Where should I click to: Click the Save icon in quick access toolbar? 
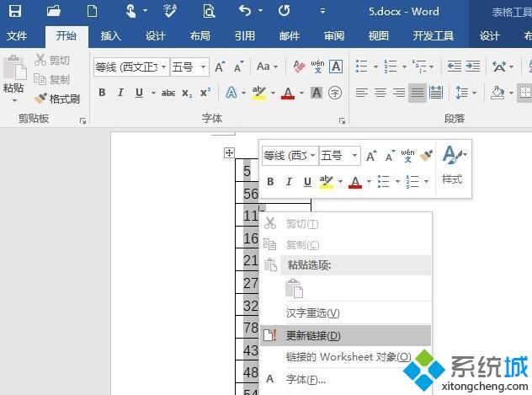pos(15,11)
